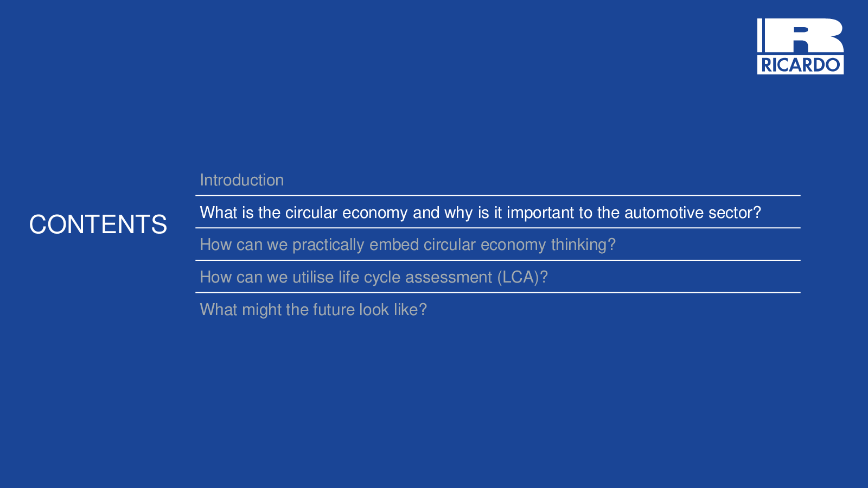This screenshot has height=488, width=868.
Task: Click the words 'life cycle' in the fourth entry
Action: [369, 277]
